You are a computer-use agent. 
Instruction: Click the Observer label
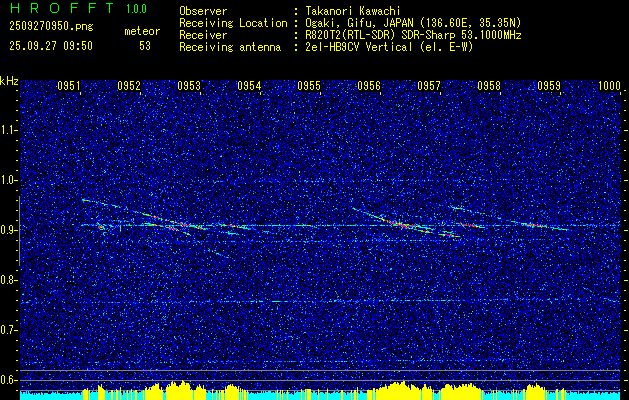tap(203, 11)
